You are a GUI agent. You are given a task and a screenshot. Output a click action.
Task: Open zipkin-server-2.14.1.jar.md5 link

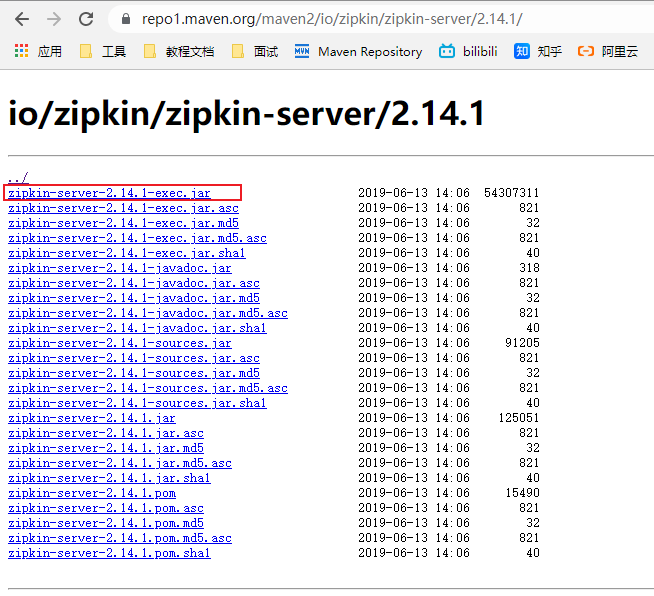(x=106, y=448)
